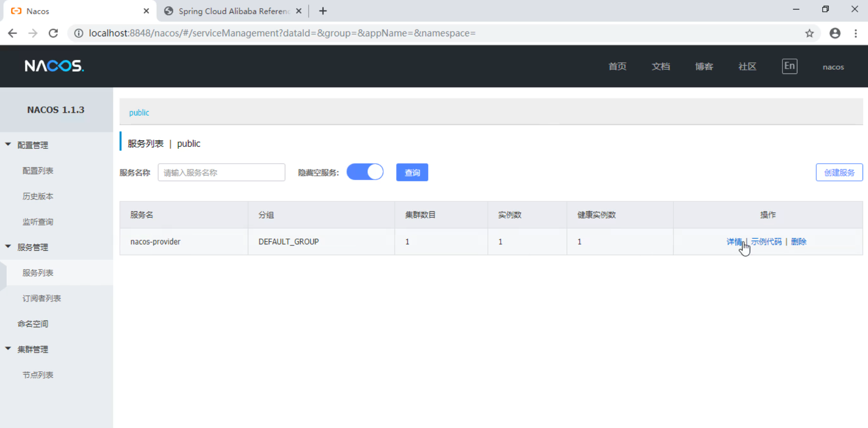Collapse the 集群管理 menu arrow
868x428 pixels.
tap(8, 348)
